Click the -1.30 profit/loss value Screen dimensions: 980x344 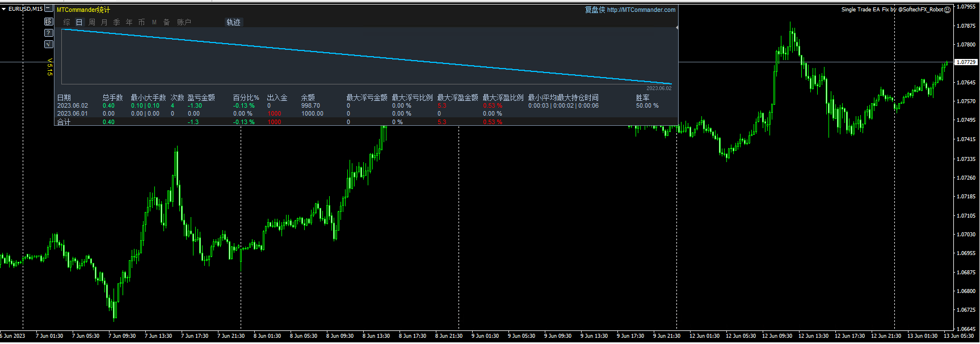coord(195,105)
